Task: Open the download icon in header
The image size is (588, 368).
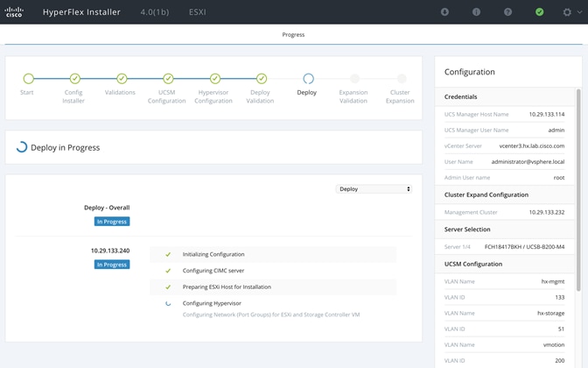Action: pos(444,12)
